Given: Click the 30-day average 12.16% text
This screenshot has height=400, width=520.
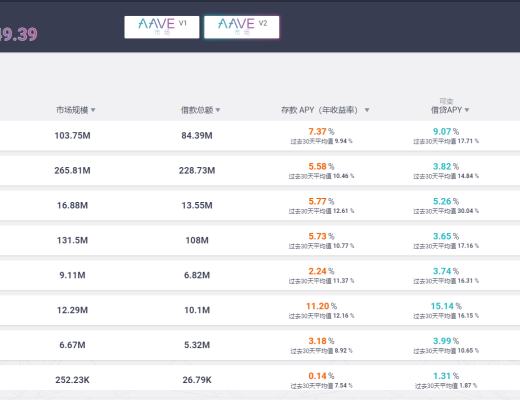Looking at the screenshot, I should [321, 316].
